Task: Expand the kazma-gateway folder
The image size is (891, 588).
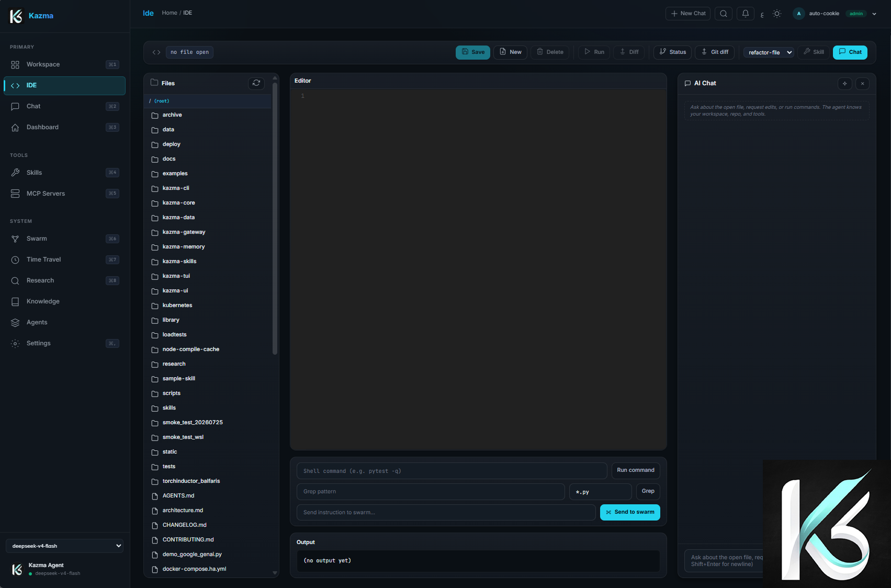Action: click(208, 232)
